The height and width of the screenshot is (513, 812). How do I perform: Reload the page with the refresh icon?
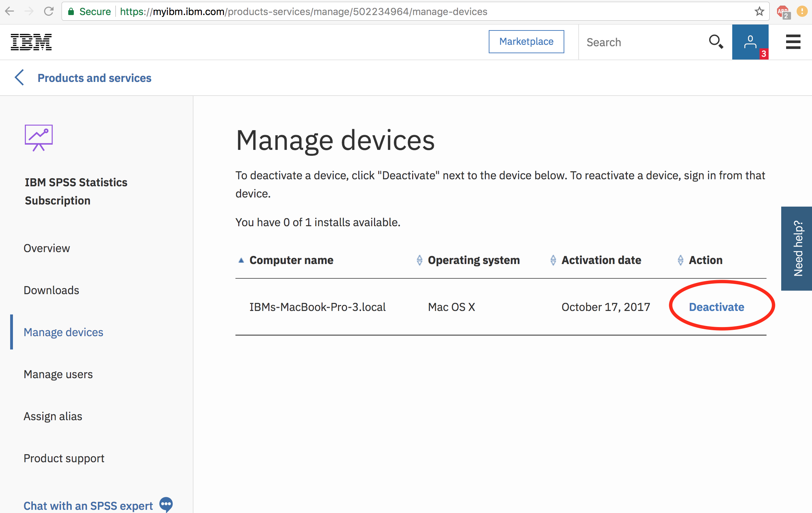(x=49, y=12)
